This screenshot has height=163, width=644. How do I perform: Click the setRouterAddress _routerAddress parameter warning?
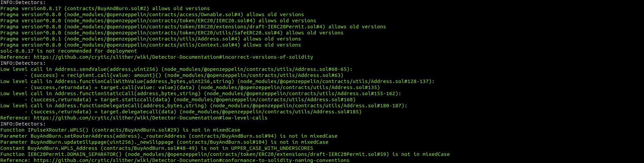[x=169, y=136]
